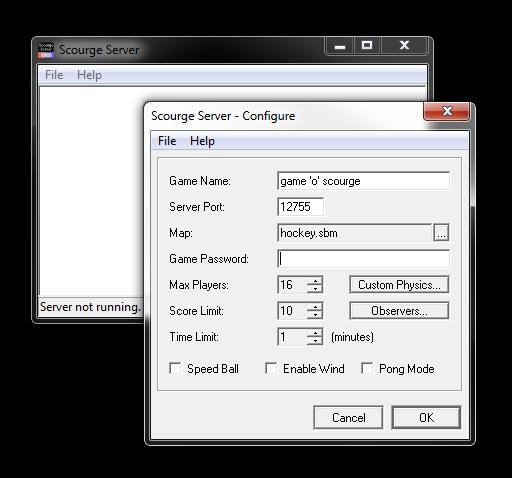The image size is (512, 478).
Task: Open the map browse ellipsis button
Action: [441, 232]
